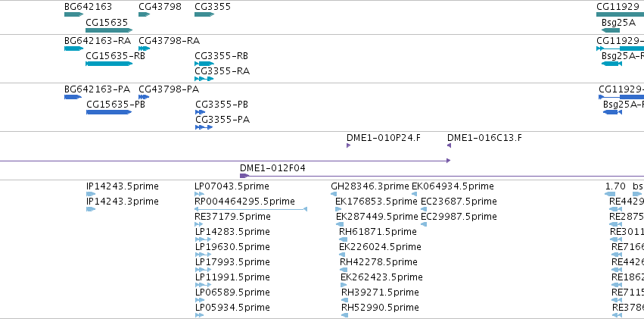Select EST RE37179.5prime
The image size is (644, 319).
232,216
